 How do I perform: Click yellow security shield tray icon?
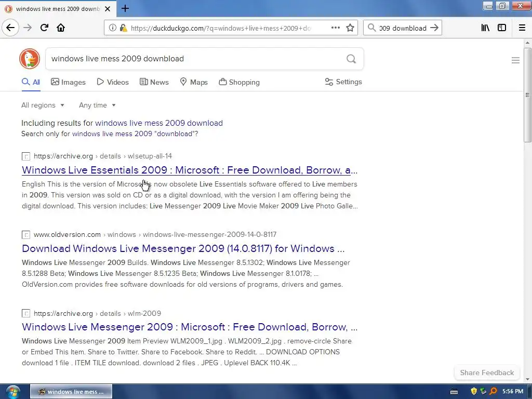[x=474, y=392]
